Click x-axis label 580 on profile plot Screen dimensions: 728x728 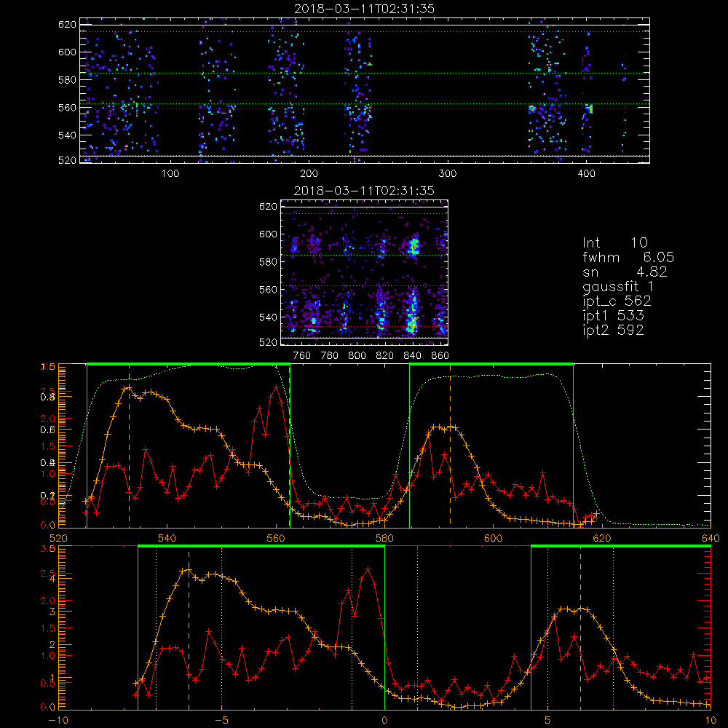pyautogui.click(x=384, y=539)
